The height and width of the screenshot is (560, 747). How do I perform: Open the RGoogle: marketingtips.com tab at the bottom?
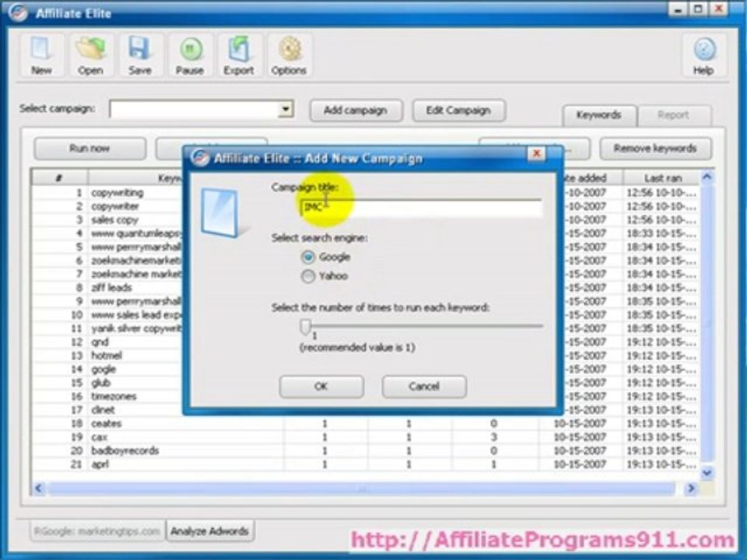[97, 531]
